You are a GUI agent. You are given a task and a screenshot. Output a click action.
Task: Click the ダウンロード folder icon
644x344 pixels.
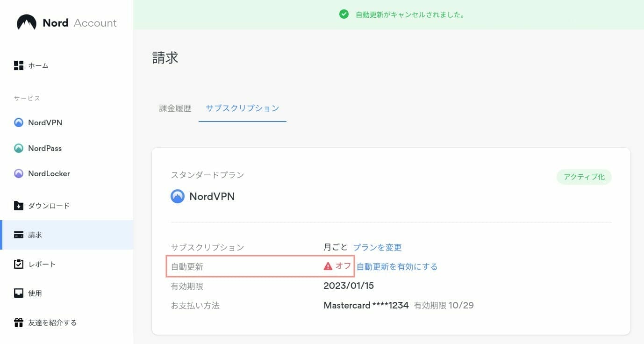19,206
